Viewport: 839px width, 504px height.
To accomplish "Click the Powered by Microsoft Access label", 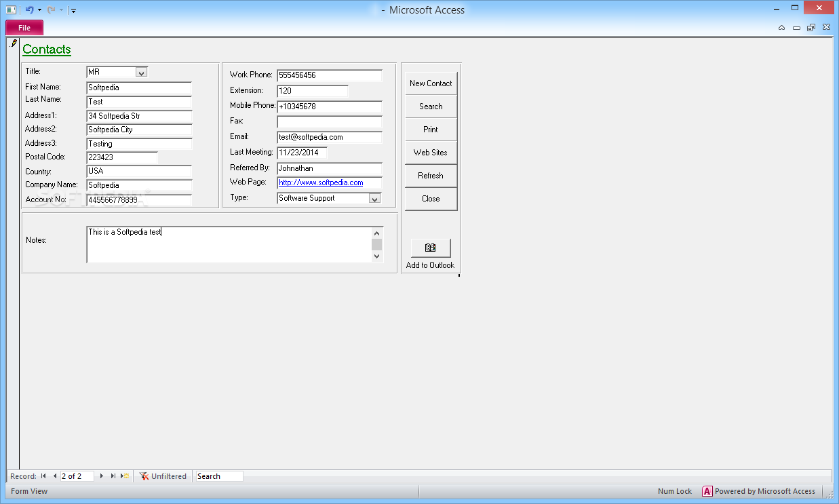I will (x=765, y=491).
